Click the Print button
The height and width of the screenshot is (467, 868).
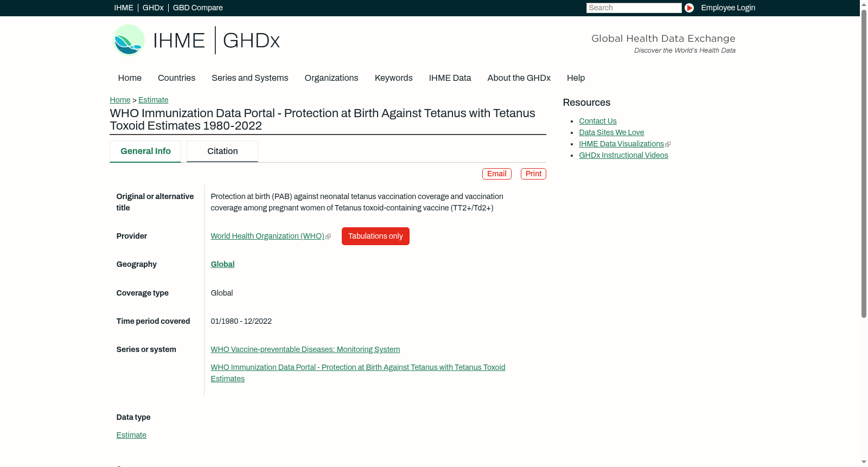pyautogui.click(x=533, y=174)
